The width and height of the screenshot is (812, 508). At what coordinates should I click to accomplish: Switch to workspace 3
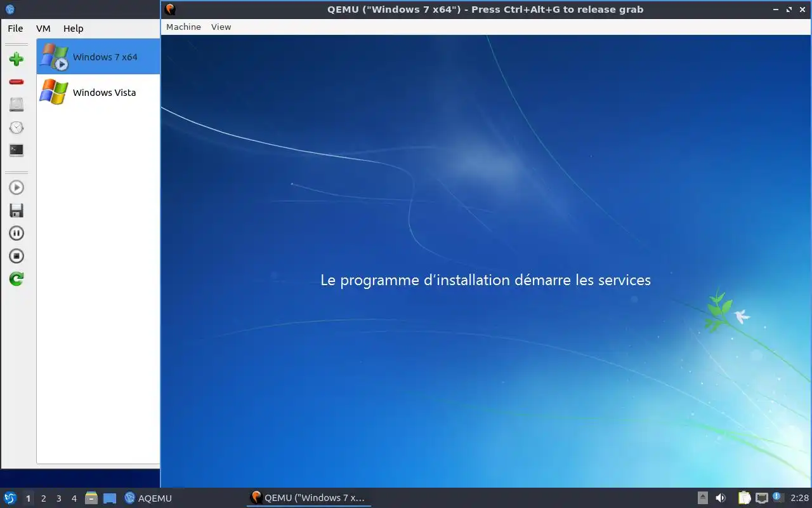click(58, 498)
